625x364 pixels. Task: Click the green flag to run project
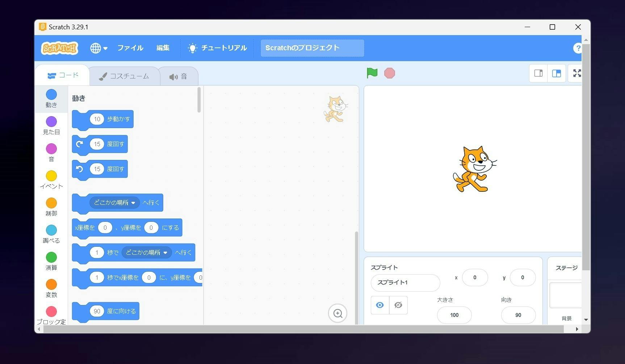(x=372, y=73)
